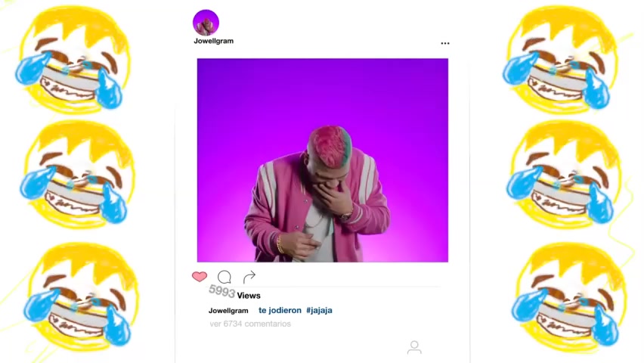644x363 pixels.
Task: Click the bottom-right laughing emoji sticker
Action: [x=569, y=296]
